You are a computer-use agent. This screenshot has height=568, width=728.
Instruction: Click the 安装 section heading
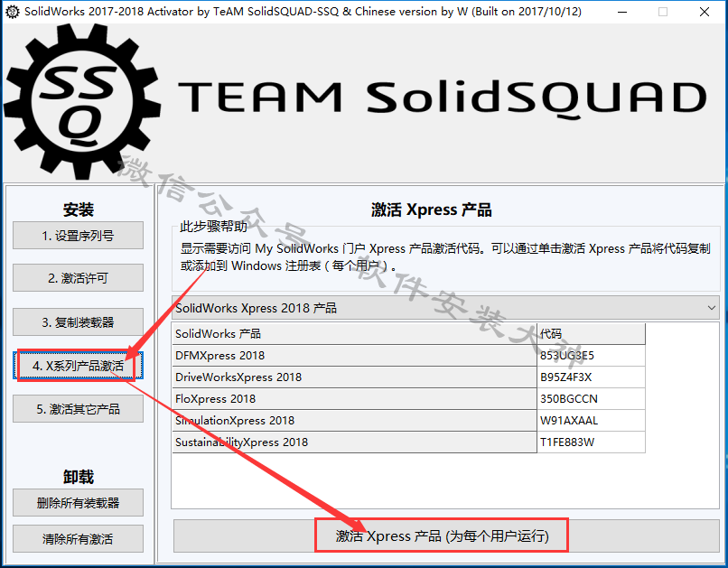click(78, 210)
